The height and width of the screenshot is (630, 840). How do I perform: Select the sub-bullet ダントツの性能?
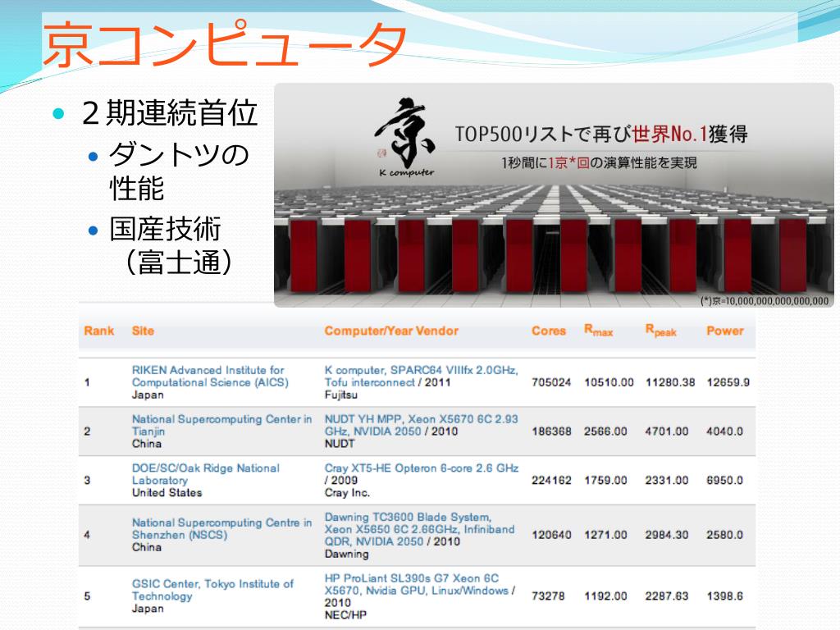(x=179, y=171)
